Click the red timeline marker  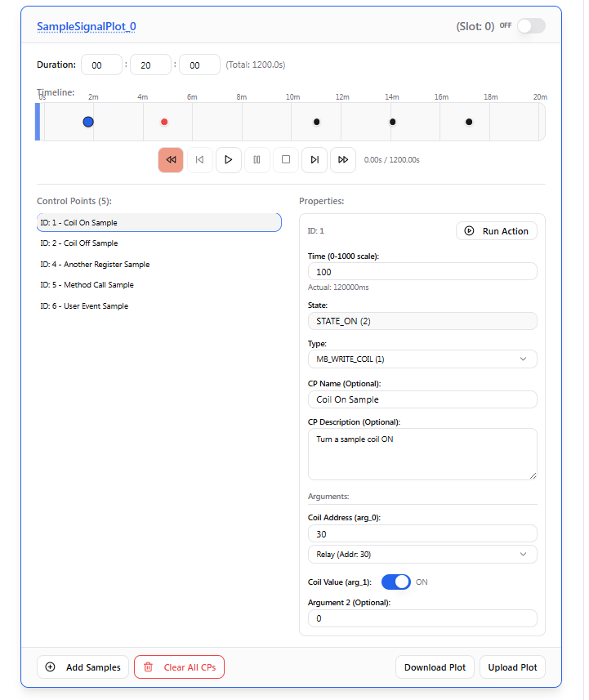(164, 123)
